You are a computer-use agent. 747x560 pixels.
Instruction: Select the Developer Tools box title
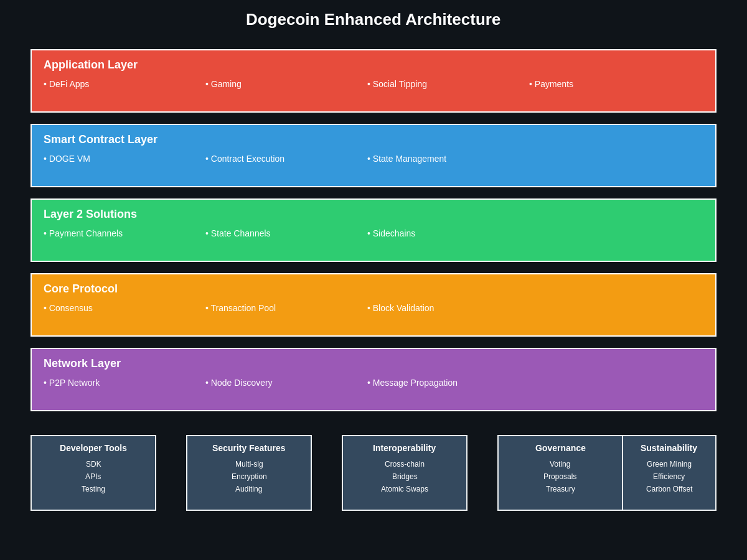pyautogui.click(x=93, y=448)
